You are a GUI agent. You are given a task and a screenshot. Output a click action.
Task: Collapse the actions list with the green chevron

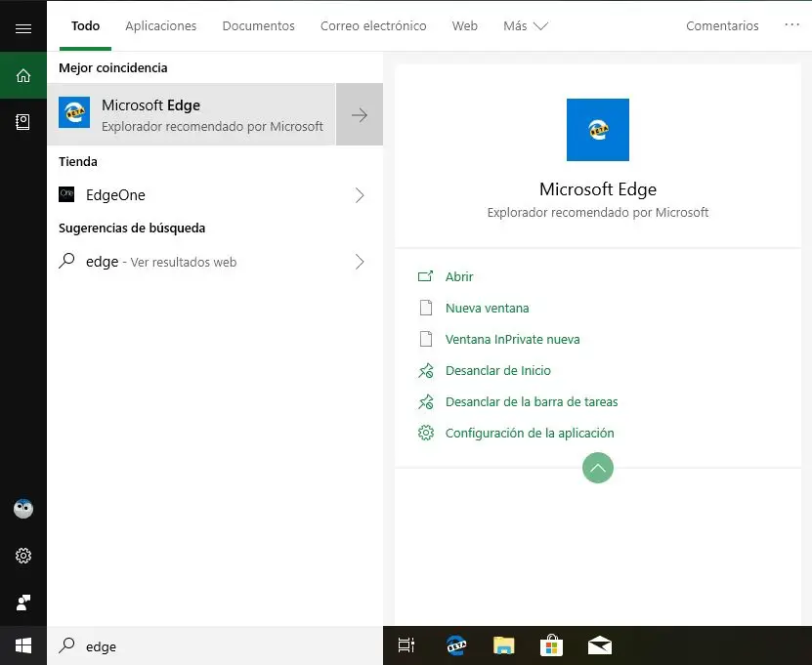coord(598,468)
